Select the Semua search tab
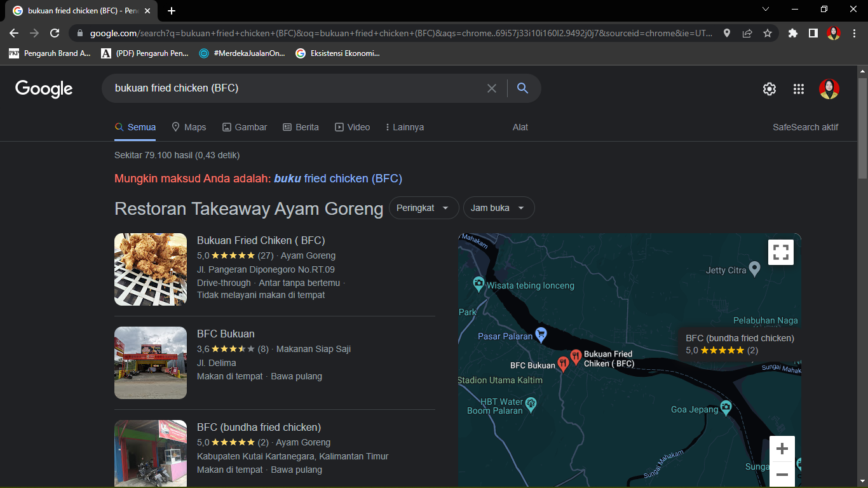This screenshot has height=488, width=868. pyautogui.click(x=135, y=127)
